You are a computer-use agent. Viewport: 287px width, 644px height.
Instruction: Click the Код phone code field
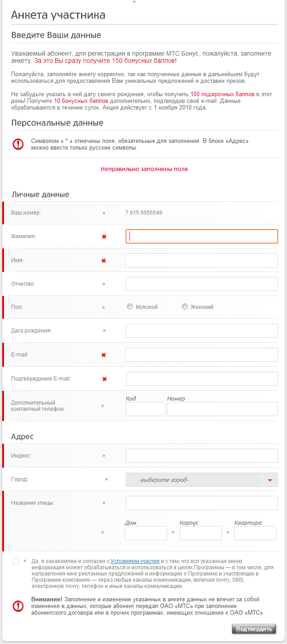tap(145, 409)
